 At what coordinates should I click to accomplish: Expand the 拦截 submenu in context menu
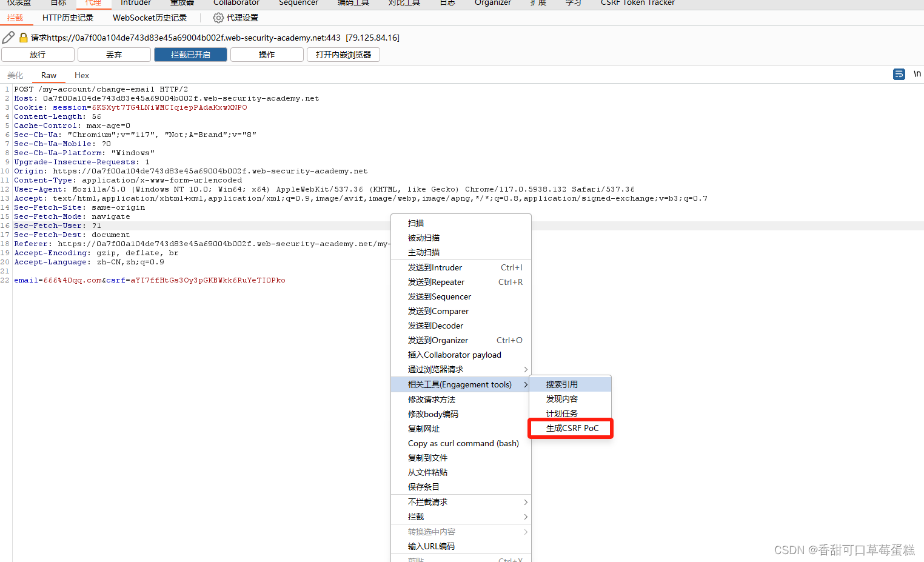[x=461, y=517]
